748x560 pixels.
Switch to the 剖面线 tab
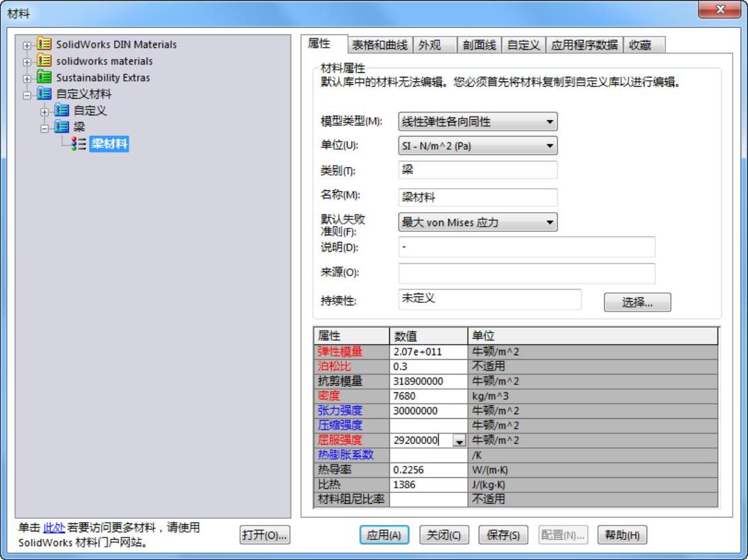(x=479, y=45)
